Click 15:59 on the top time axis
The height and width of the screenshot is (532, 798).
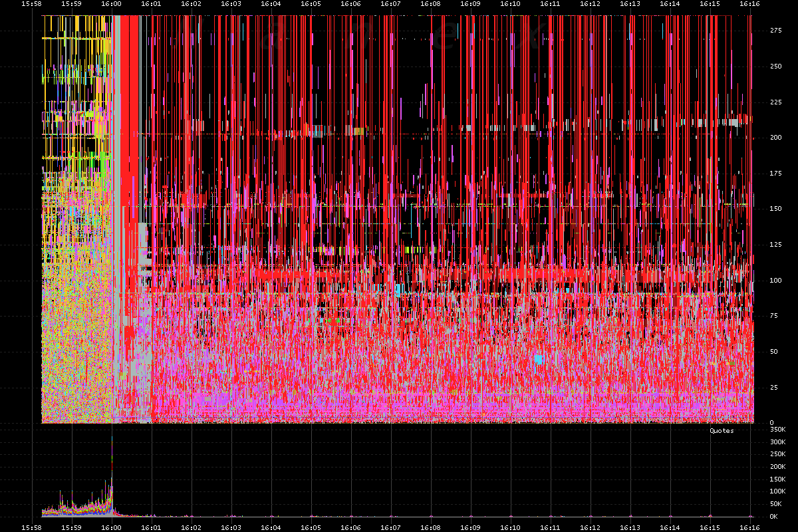point(71,4)
